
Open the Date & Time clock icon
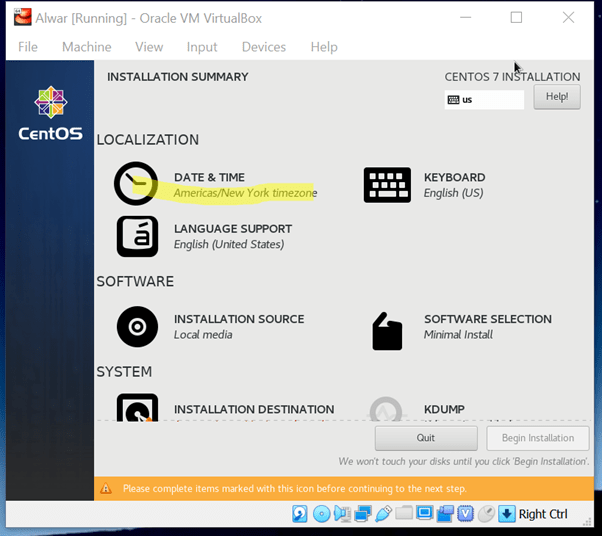click(x=136, y=184)
